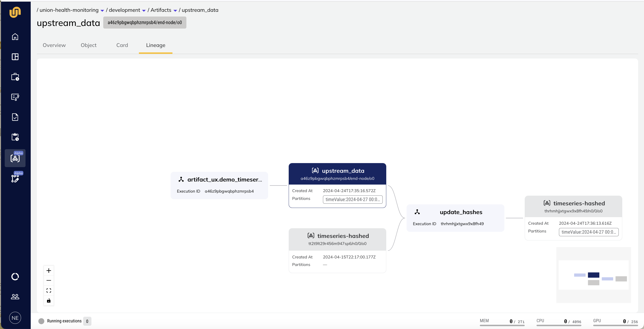Click execution ID a46z9pbgwqbphzmrpsb4
644x329 pixels.
tap(229, 191)
